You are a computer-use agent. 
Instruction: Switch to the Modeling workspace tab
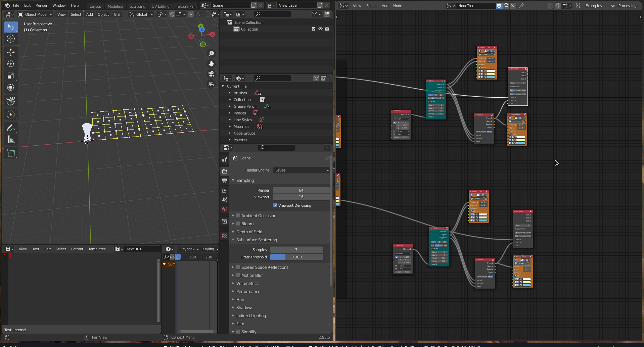pos(115,6)
